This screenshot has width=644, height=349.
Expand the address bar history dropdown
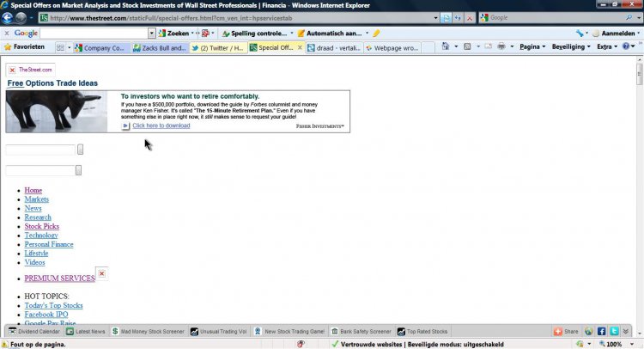coord(435,18)
